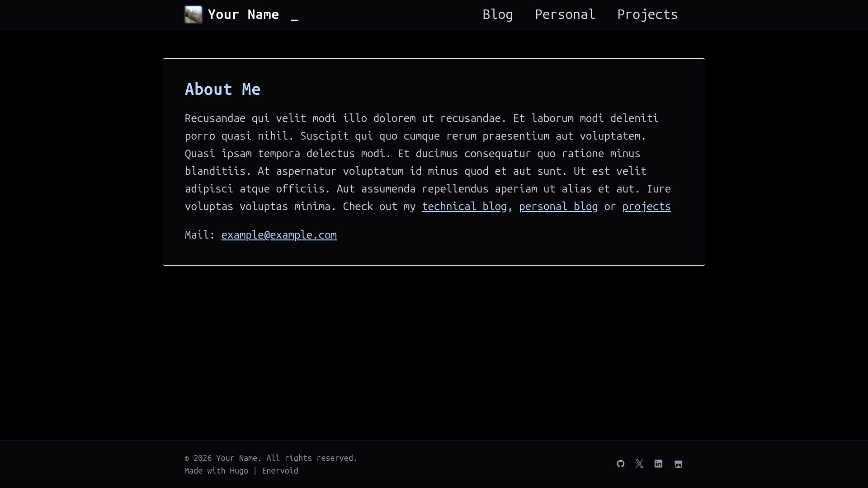Open the GitHub profile icon in footer
Viewport: 868px width, 488px height.
click(x=620, y=464)
